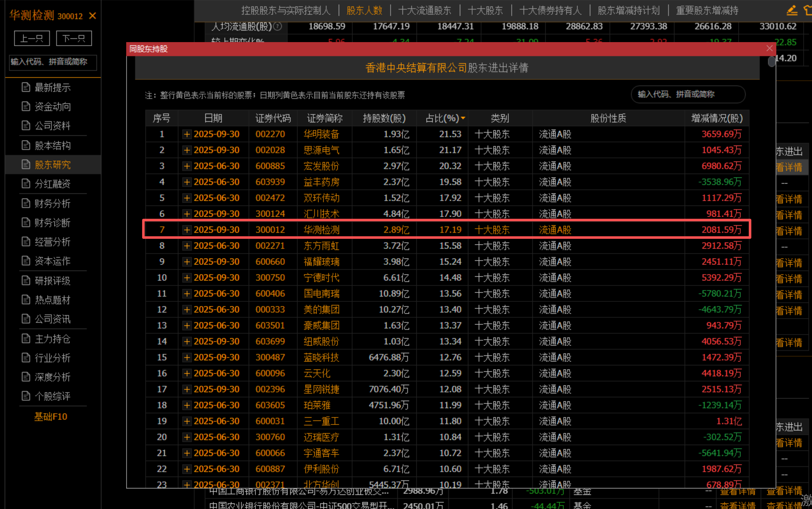This screenshot has width=812, height=509.
Task: Click document icon next to 最新提示
Action: pos(26,87)
